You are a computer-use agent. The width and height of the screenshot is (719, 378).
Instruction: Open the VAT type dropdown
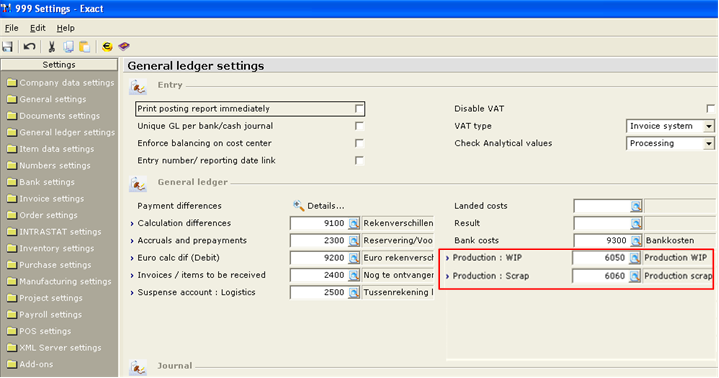[708, 126]
